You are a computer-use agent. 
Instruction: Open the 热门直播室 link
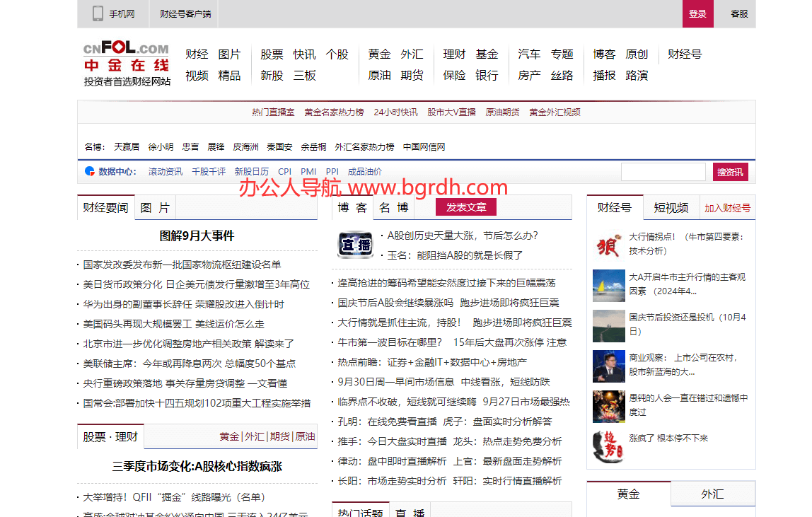pos(272,111)
